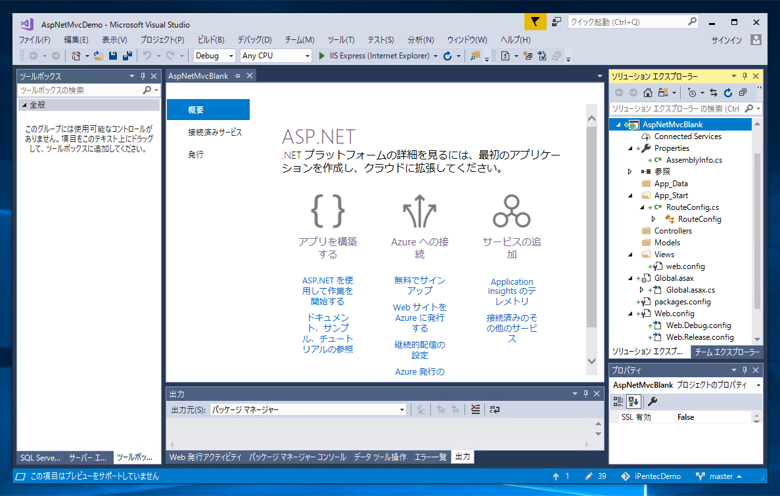The width and height of the screenshot is (780, 496).
Task: Open 無料でサインアップ link
Action: (x=419, y=286)
